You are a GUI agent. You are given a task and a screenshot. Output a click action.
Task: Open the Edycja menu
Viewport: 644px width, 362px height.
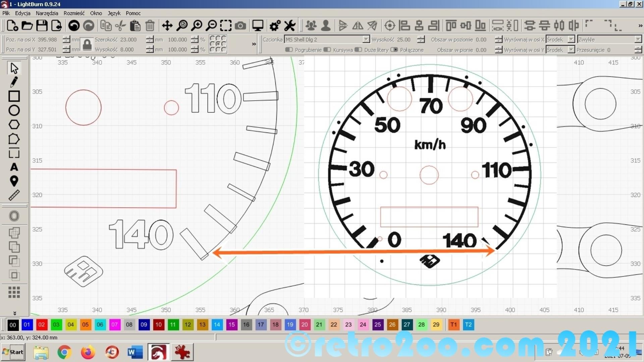22,13
